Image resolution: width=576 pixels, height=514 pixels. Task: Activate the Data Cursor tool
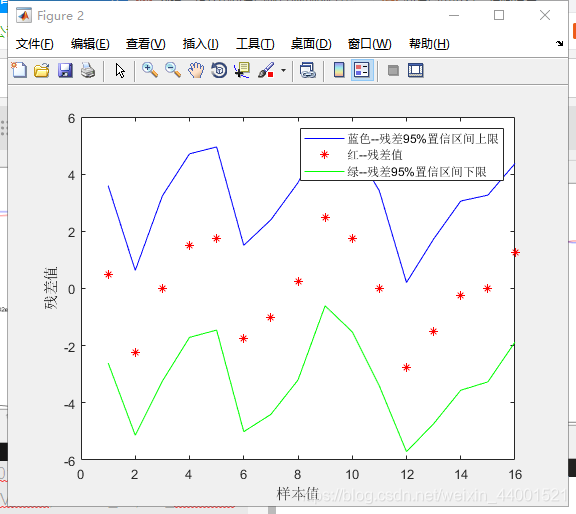click(242, 70)
